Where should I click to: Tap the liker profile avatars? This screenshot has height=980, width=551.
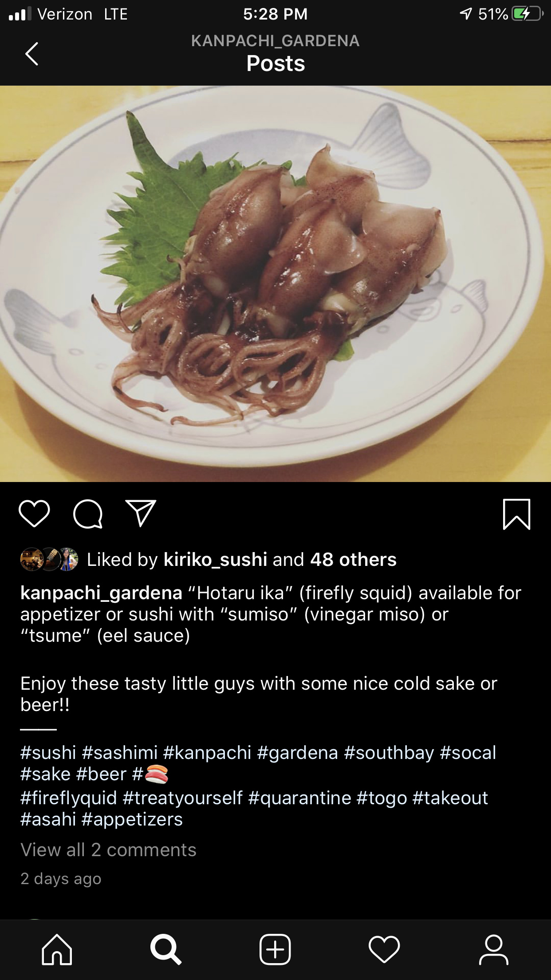click(x=49, y=559)
